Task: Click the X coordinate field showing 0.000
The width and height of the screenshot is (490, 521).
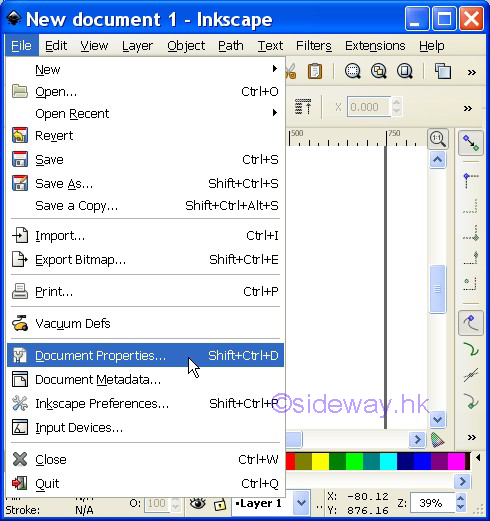Action: pos(369,107)
